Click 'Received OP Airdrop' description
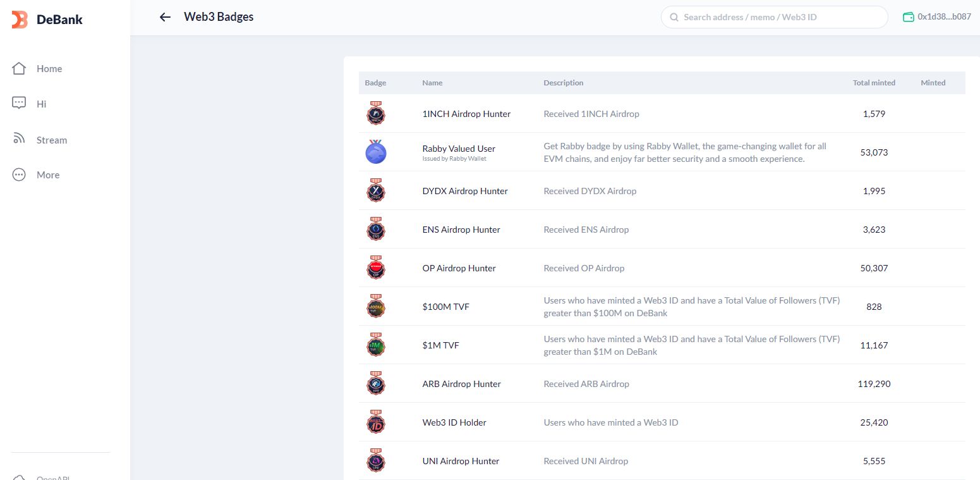This screenshot has width=980, height=480. pos(584,268)
